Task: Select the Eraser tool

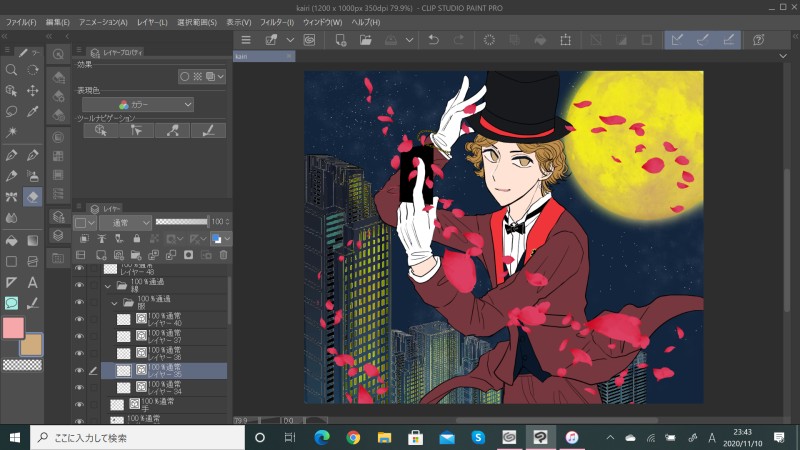Action: click(32, 197)
